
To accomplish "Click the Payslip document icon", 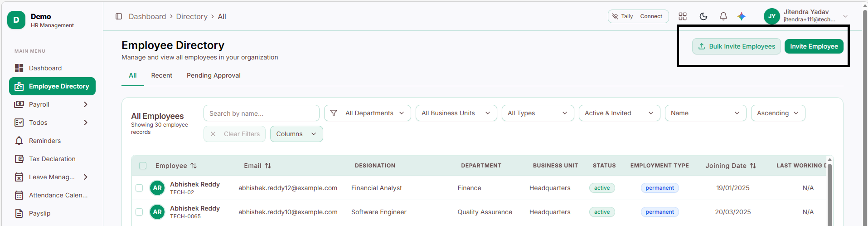I will tap(19, 213).
